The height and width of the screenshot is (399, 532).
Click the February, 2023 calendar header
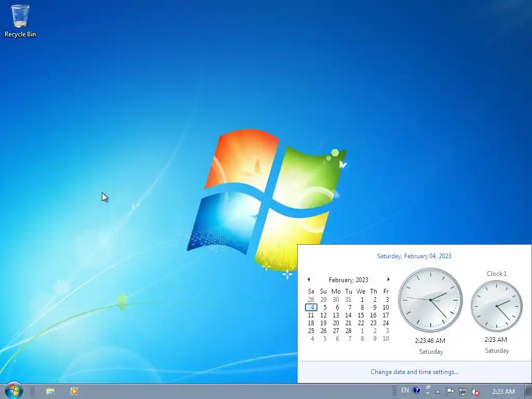pos(349,280)
